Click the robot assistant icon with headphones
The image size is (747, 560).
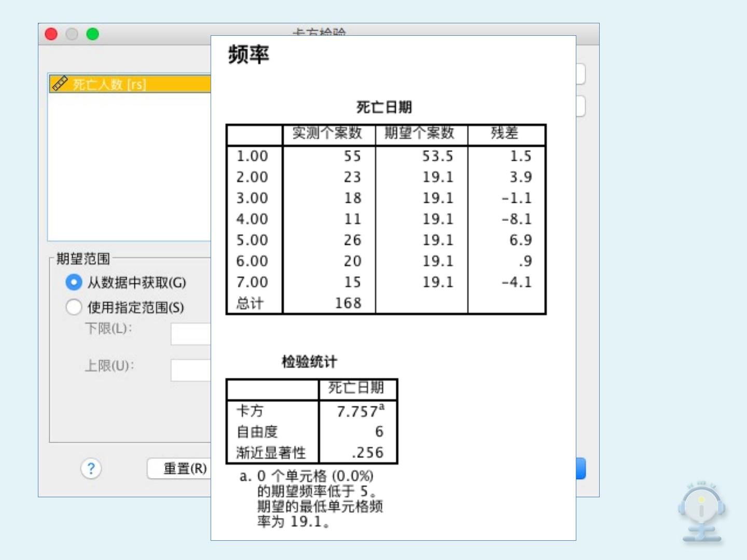701,512
